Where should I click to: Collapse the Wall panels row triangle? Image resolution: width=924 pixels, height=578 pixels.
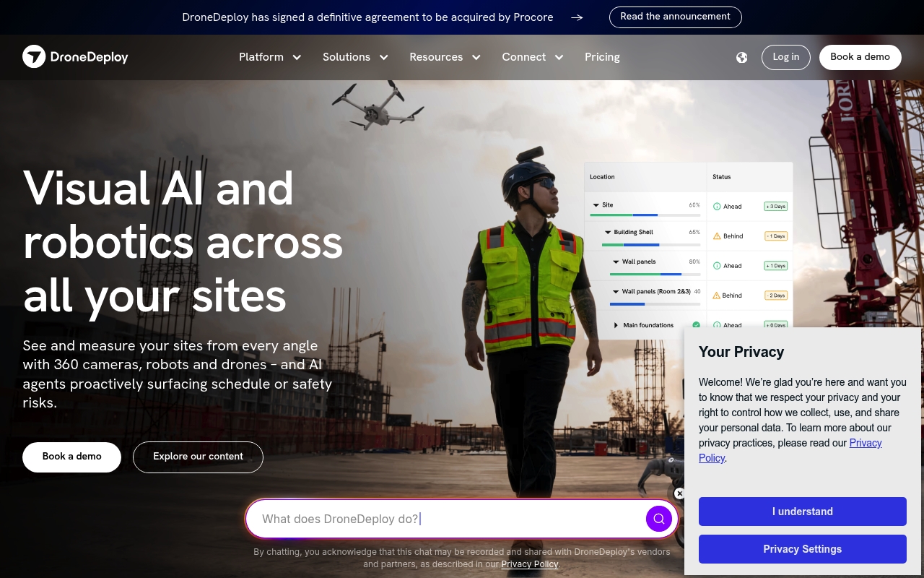616,262
